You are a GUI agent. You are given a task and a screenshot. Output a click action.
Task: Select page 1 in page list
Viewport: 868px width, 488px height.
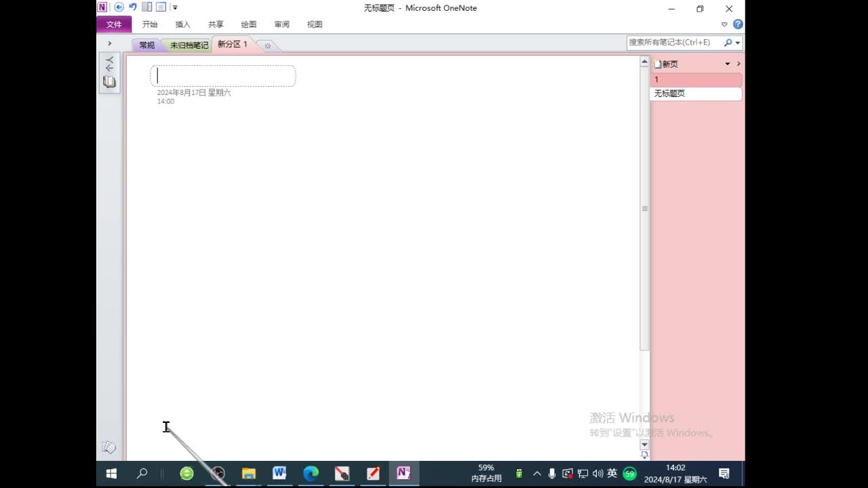tap(696, 79)
